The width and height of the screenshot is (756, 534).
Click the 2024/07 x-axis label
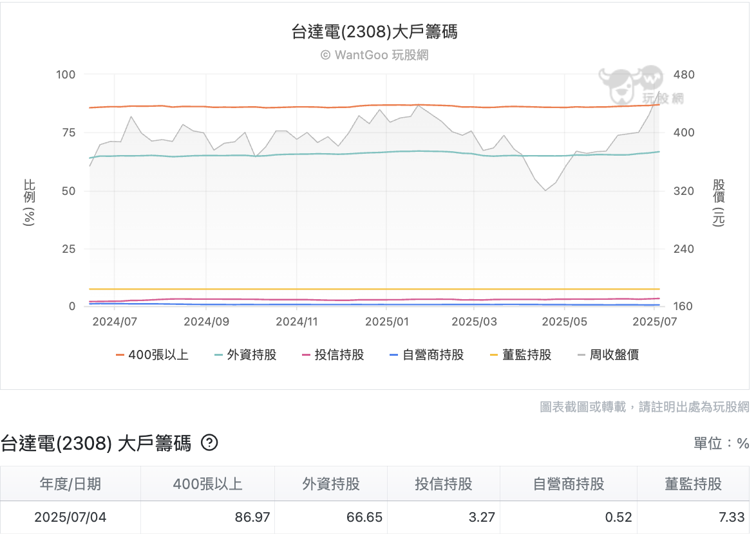[115, 322]
